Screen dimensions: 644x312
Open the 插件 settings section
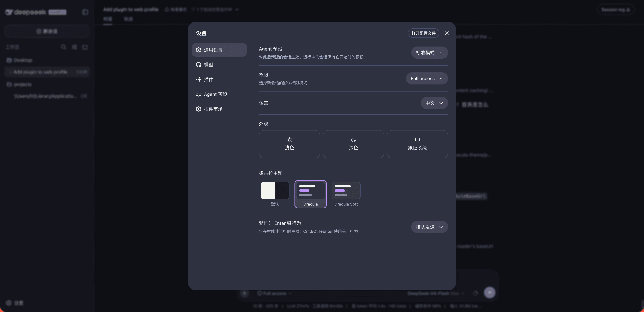tap(219, 79)
